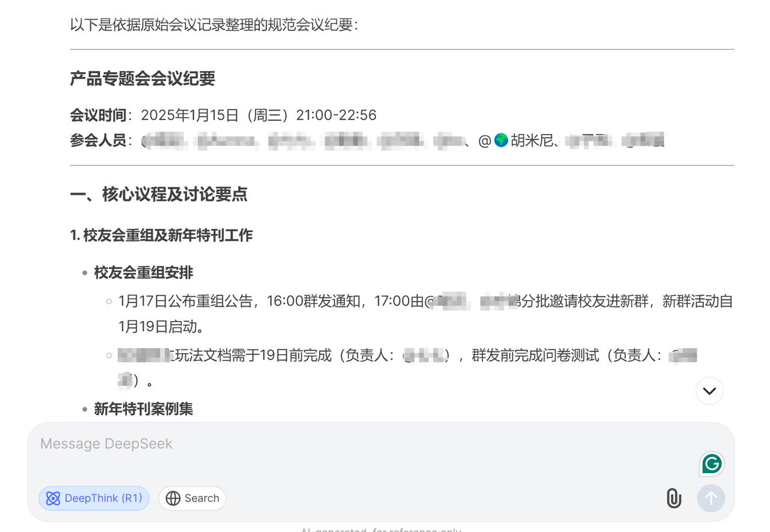Toggle the DeepThink (R1) mode
770x532 pixels.
(x=94, y=498)
